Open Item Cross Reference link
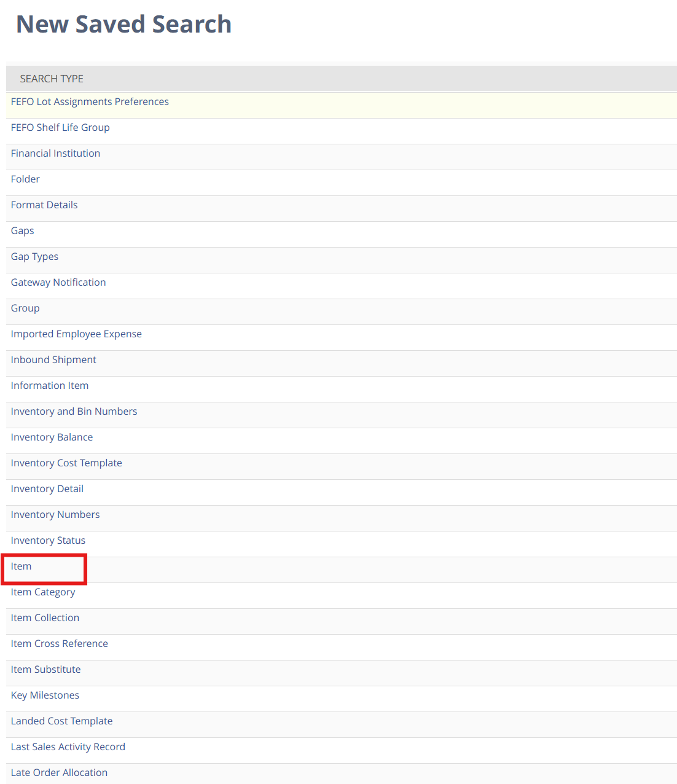This screenshot has width=677, height=784. coord(60,644)
